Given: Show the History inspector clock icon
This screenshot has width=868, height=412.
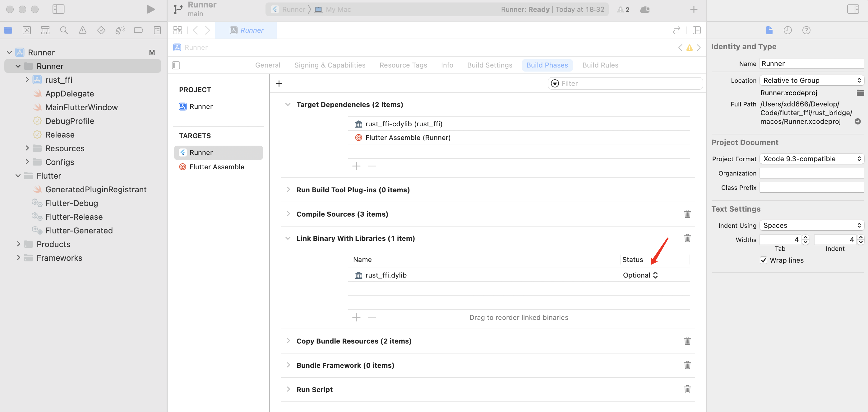Looking at the screenshot, I should 787,30.
